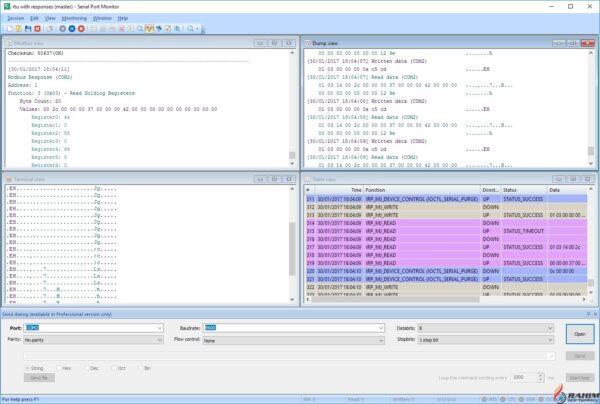Click the zoom magnifier with dropdown arrow
The image size is (600, 404).
point(192,29)
